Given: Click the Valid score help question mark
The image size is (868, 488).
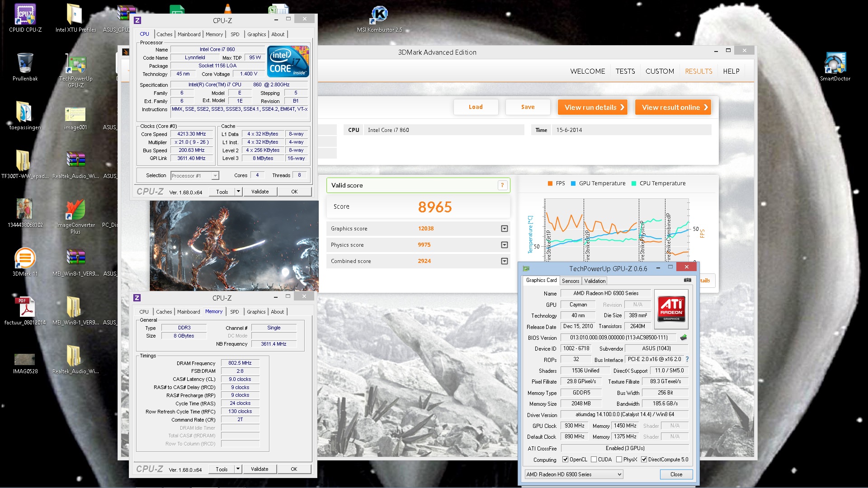Looking at the screenshot, I should pyautogui.click(x=502, y=185).
